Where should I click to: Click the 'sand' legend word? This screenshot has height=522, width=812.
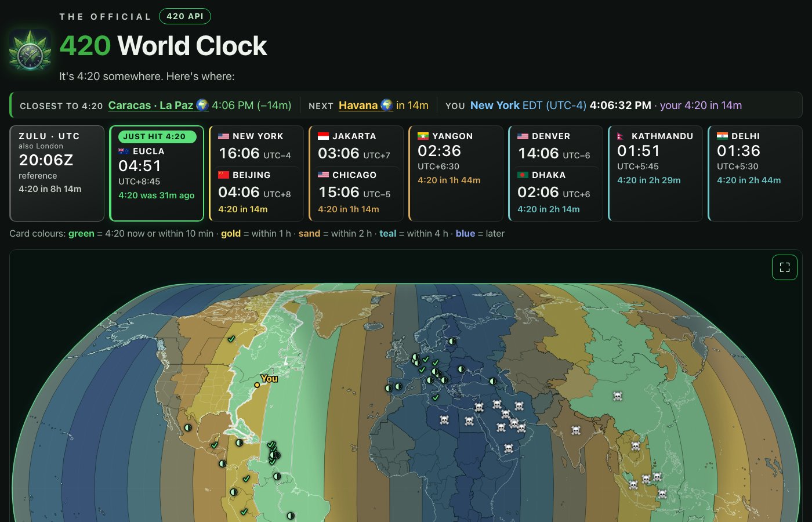coord(309,234)
